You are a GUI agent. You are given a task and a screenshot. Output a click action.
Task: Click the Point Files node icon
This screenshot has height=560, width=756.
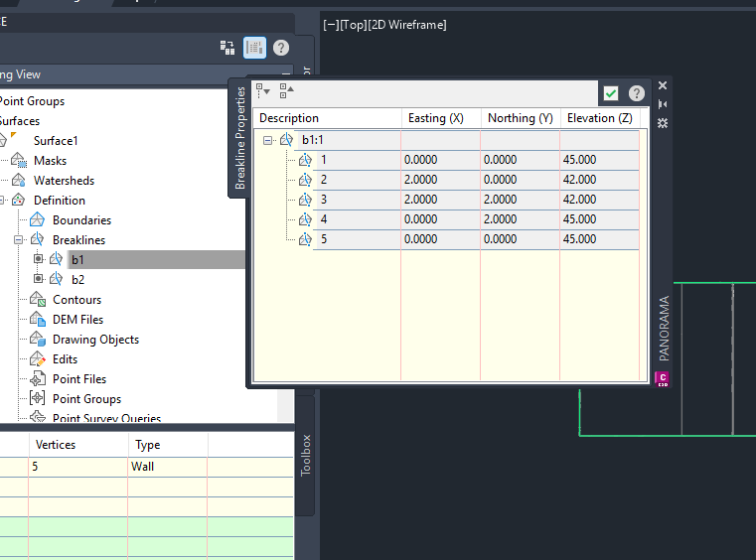38,379
